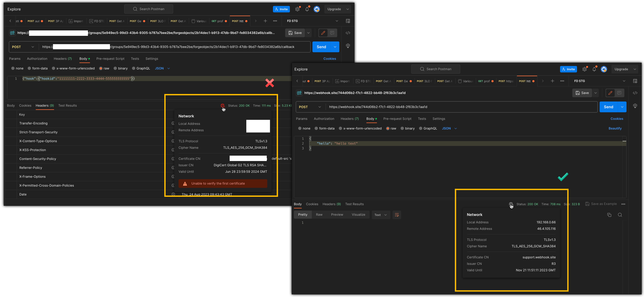
Task: Open code snippet icon in left window
Action: pyautogui.click(x=348, y=33)
